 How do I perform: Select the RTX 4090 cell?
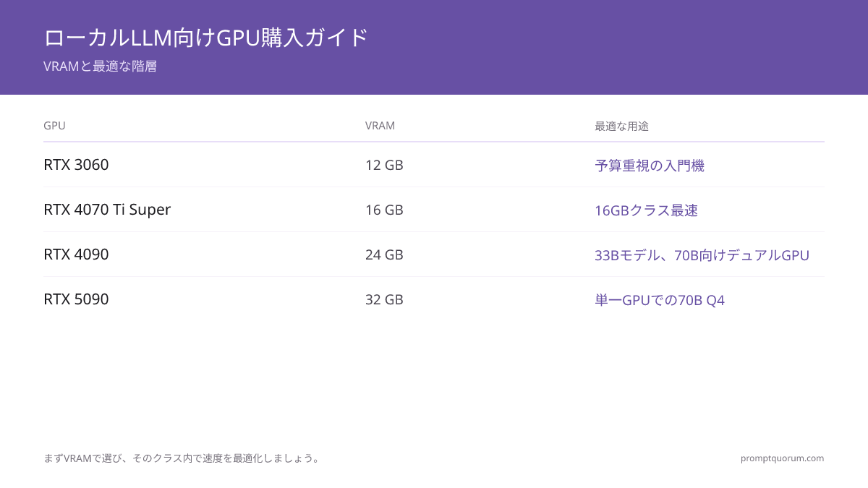[x=76, y=254]
